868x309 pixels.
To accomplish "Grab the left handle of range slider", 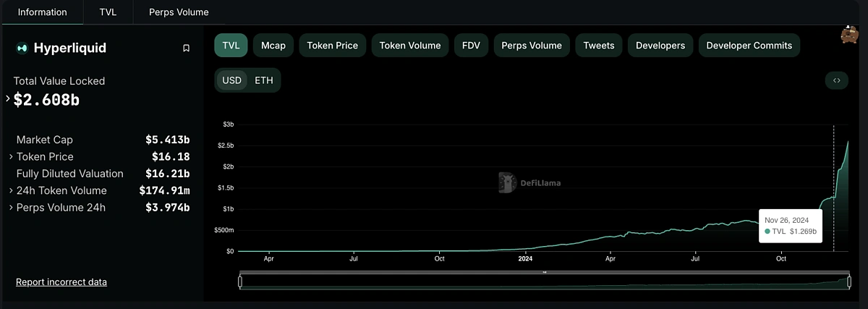I will [240, 282].
